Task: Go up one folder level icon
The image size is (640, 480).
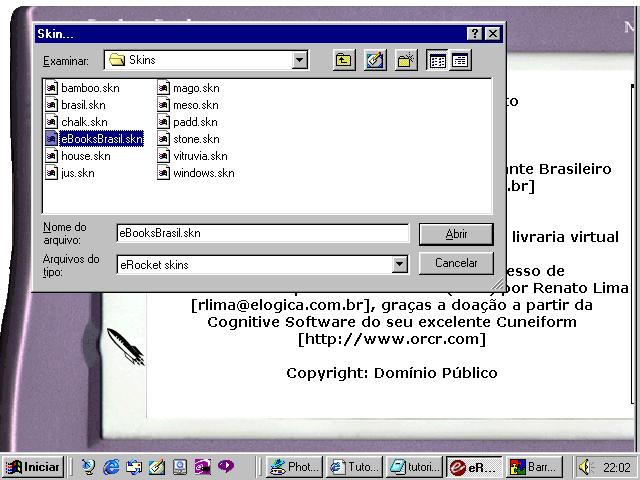Action: pyautogui.click(x=344, y=60)
